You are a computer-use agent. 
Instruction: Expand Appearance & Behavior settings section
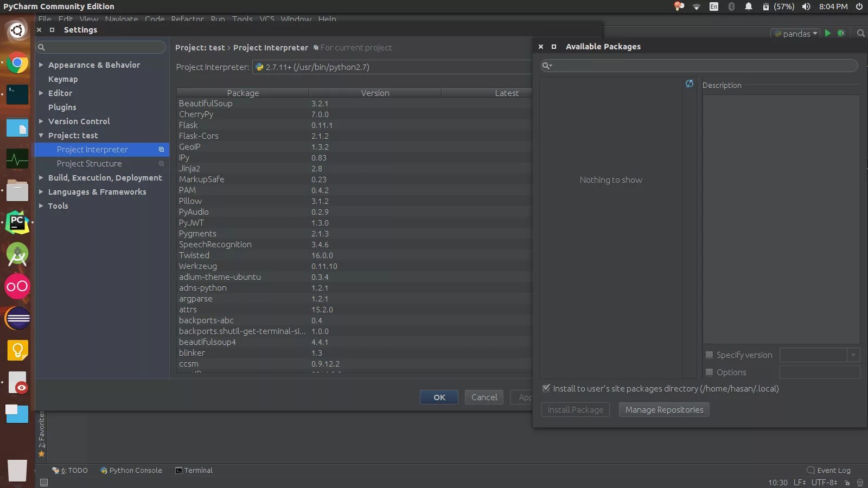pos(41,65)
